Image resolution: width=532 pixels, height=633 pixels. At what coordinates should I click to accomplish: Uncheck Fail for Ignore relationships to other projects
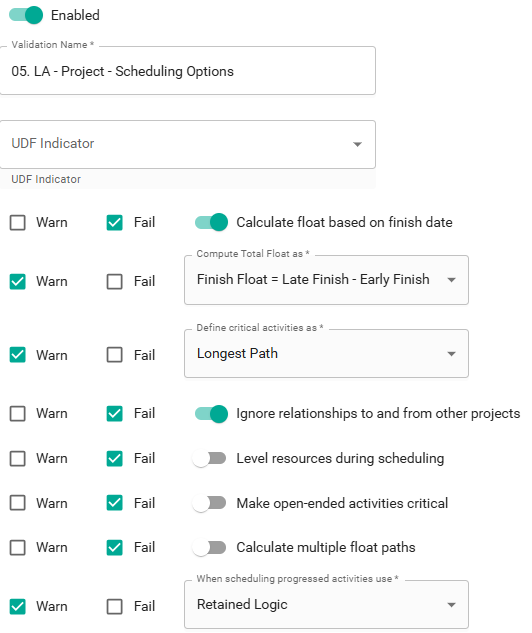tap(115, 413)
